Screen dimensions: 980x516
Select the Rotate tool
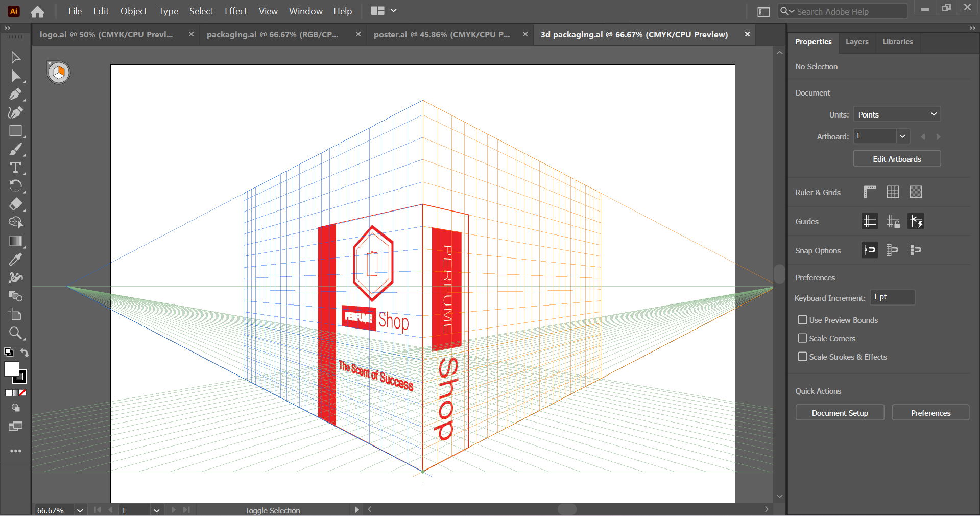(15, 186)
